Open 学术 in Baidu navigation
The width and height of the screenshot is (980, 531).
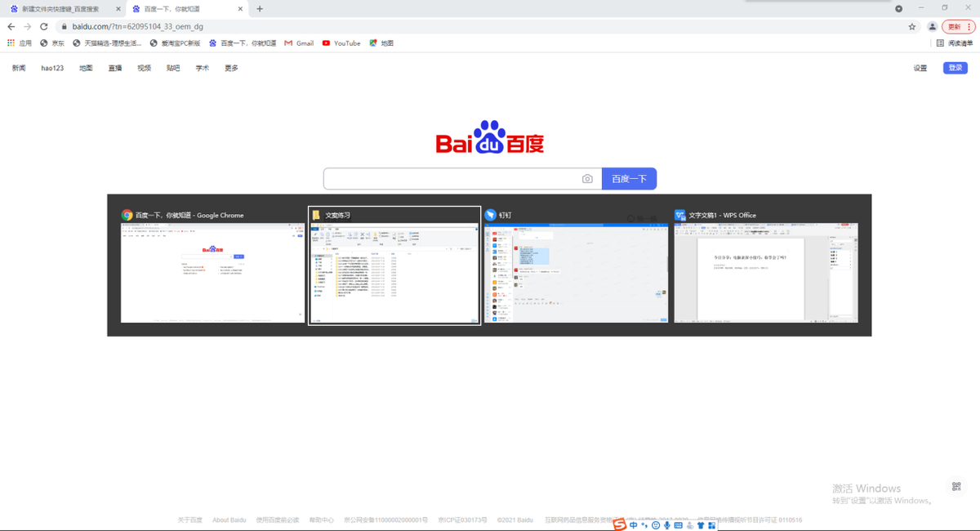(x=203, y=68)
